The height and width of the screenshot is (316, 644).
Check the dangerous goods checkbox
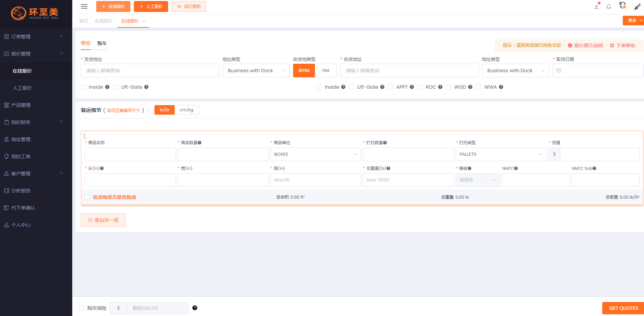pyautogui.click(x=87, y=197)
